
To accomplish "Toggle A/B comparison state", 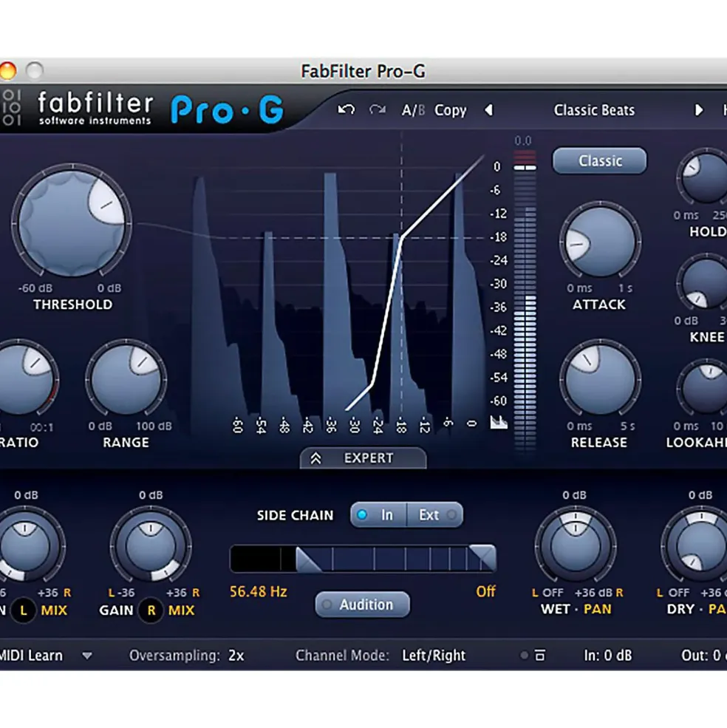I will tap(413, 111).
